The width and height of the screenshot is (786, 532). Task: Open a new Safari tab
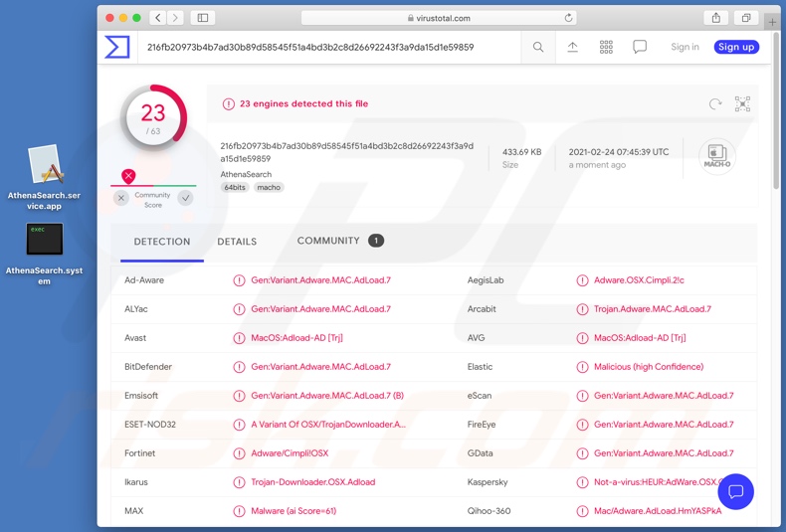click(x=772, y=22)
